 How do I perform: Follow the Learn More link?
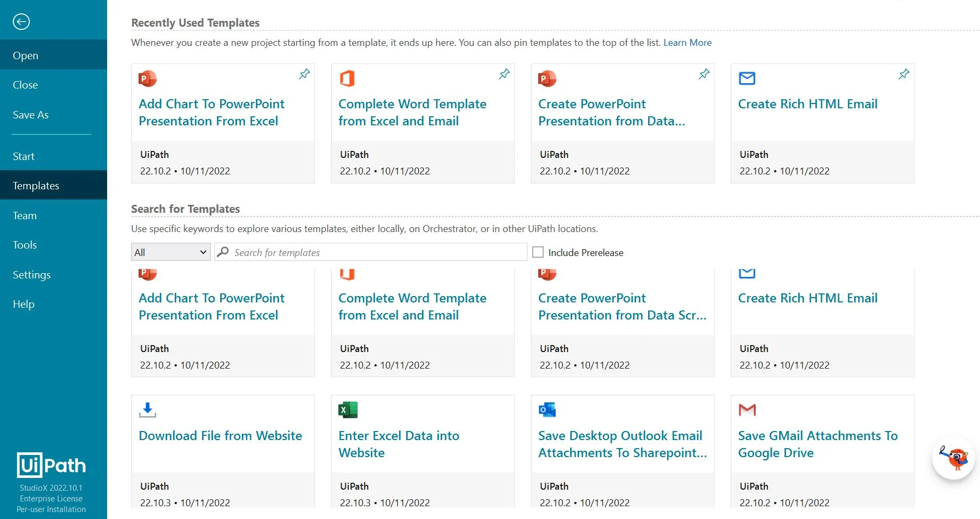tap(687, 43)
